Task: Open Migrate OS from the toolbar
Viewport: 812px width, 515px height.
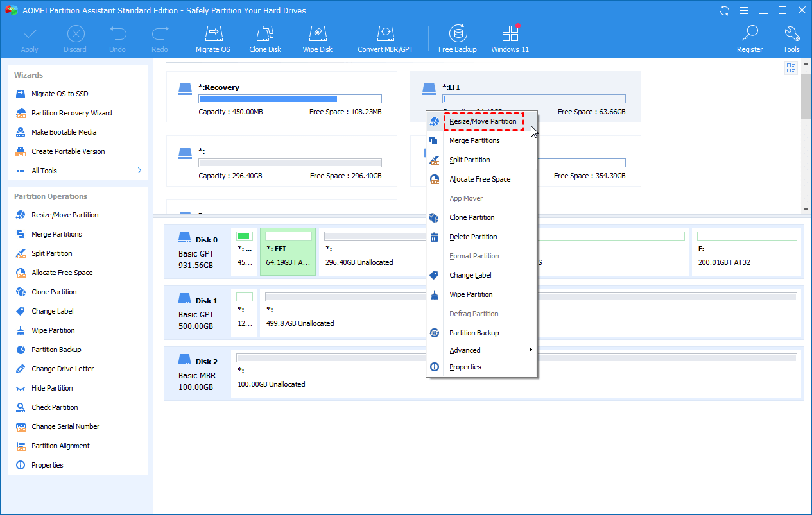Action: 213,39
